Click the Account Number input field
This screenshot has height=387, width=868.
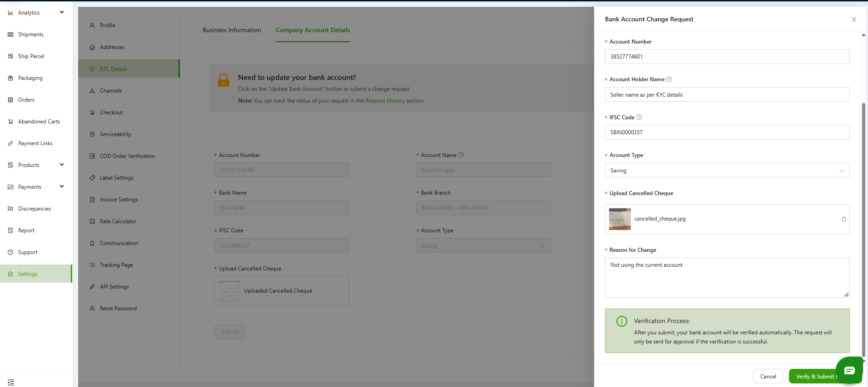pyautogui.click(x=727, y=57)
